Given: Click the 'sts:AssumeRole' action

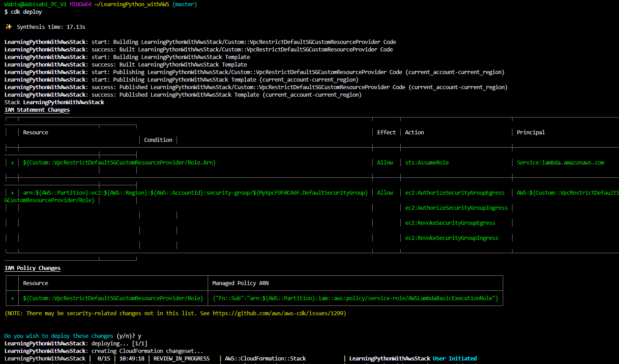Looking at the screenshot, I should [427, 163].
